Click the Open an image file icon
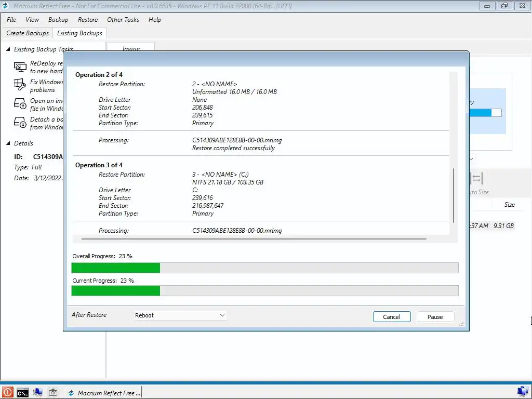532x399 pixels. tap(20, 104)
